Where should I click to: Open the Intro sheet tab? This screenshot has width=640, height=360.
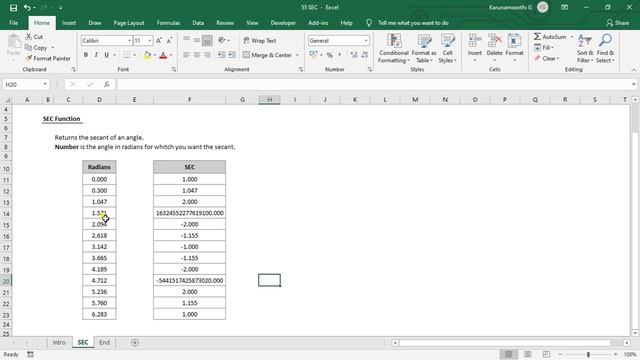(x=59, y=342)
